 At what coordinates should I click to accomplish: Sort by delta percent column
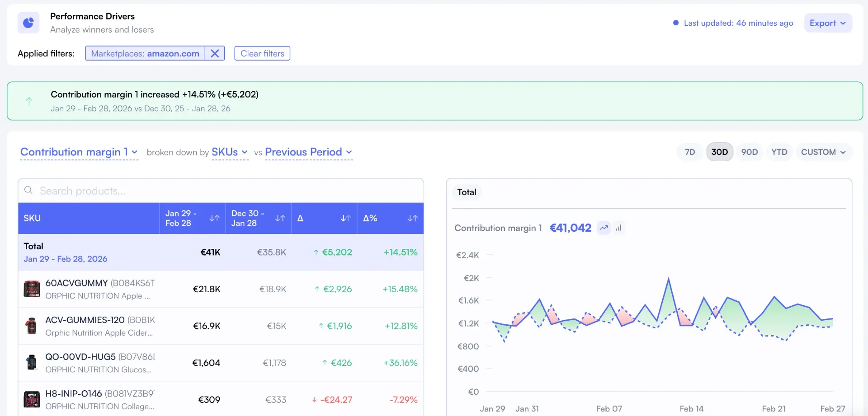(x=412, y=218)
